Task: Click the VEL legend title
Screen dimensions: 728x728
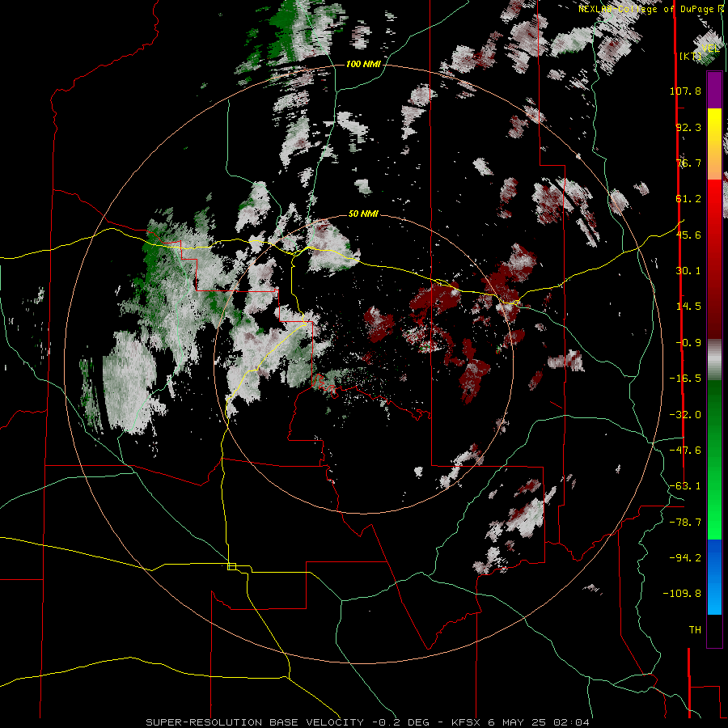Action: 710,49
